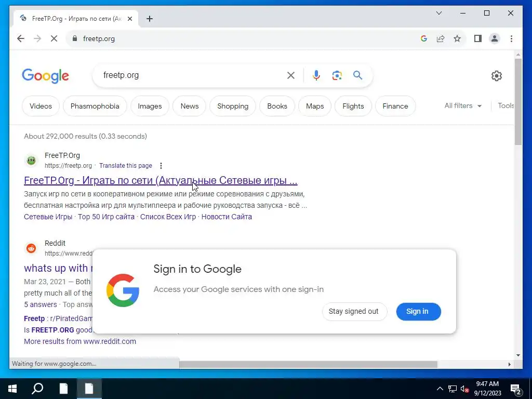Open Новости Сайта sitelink
The image size is (532, 399).
point(227,217)
